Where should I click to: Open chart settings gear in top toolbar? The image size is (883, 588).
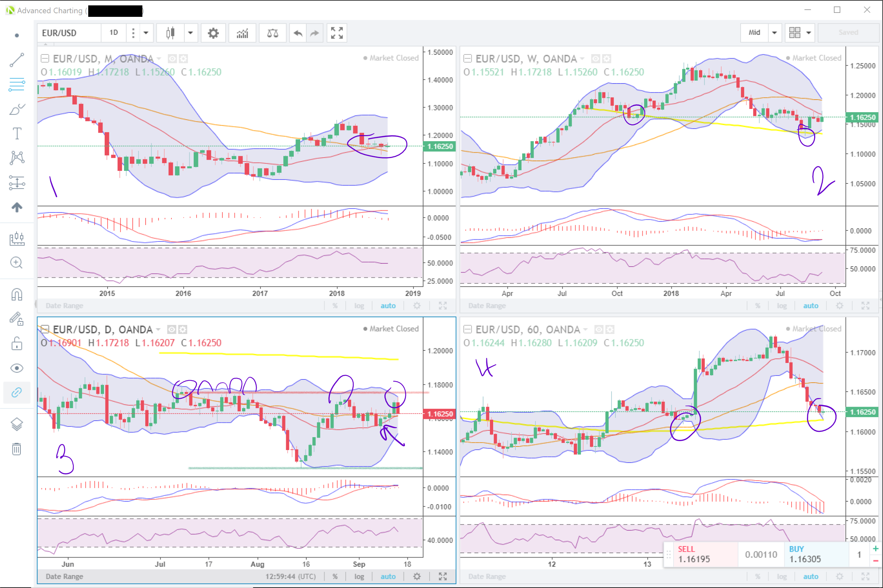213,33
